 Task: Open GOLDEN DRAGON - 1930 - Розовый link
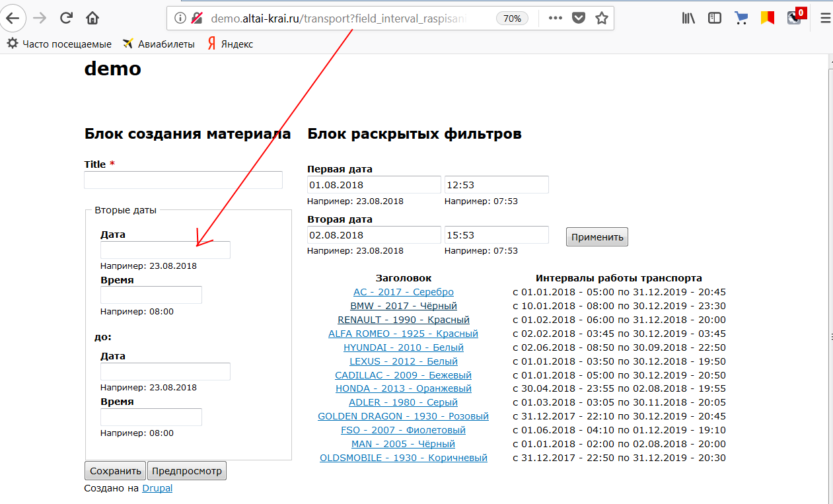(403, 416)
